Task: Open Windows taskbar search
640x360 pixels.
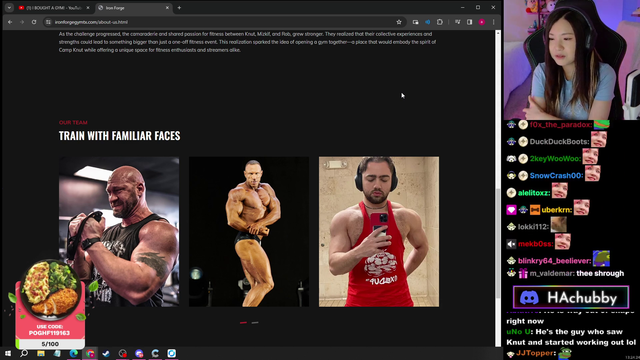Action: (24, 353)
